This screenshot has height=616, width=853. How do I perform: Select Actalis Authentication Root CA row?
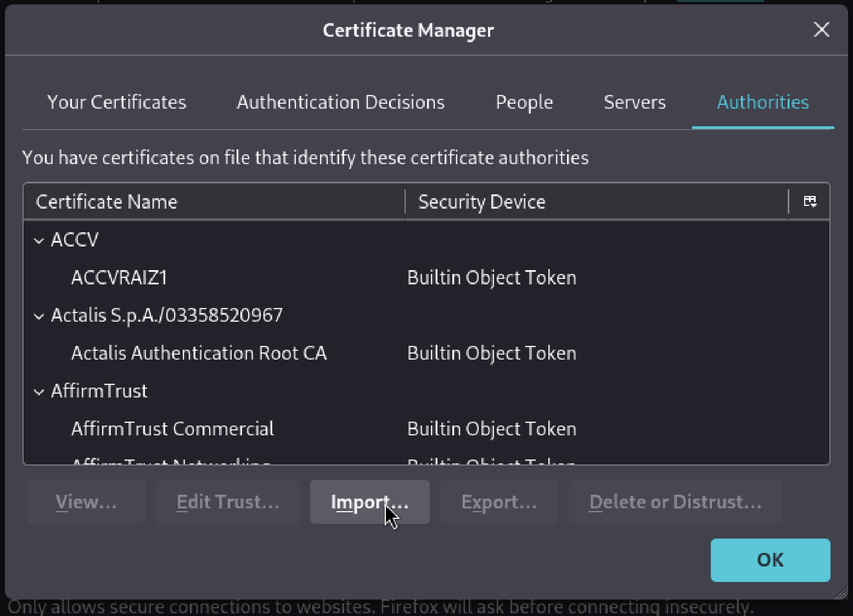pos(426,353)
